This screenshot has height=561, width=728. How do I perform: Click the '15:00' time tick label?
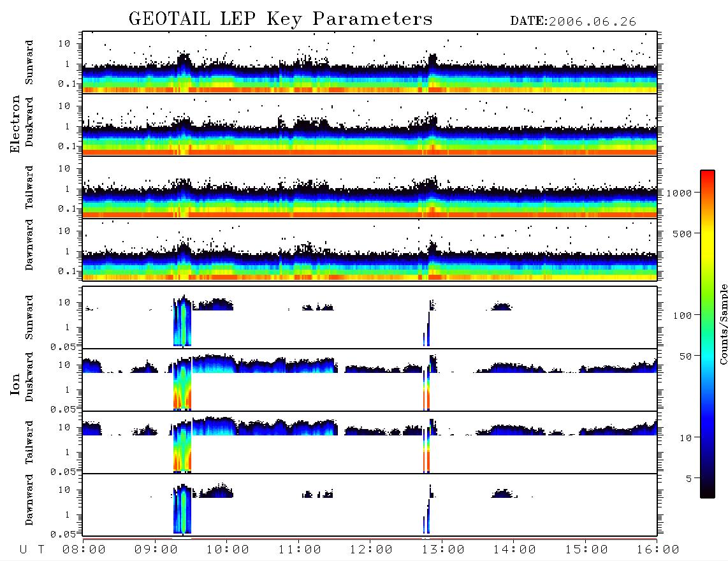586,550
